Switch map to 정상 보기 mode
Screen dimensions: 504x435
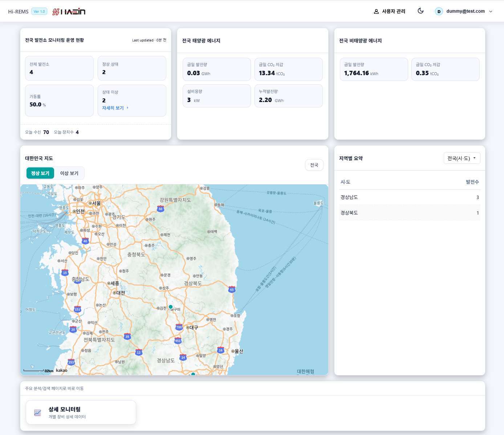point(40,173)
